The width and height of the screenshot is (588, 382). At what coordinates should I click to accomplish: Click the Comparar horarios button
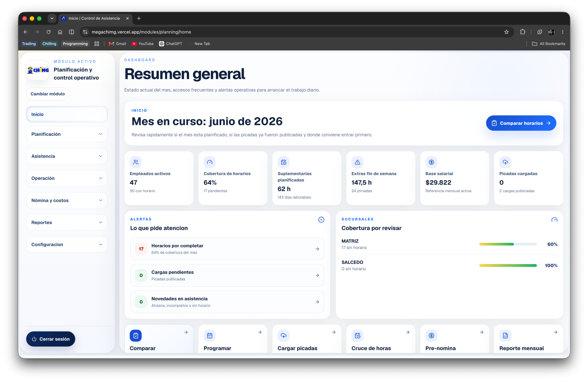(521, 123)
